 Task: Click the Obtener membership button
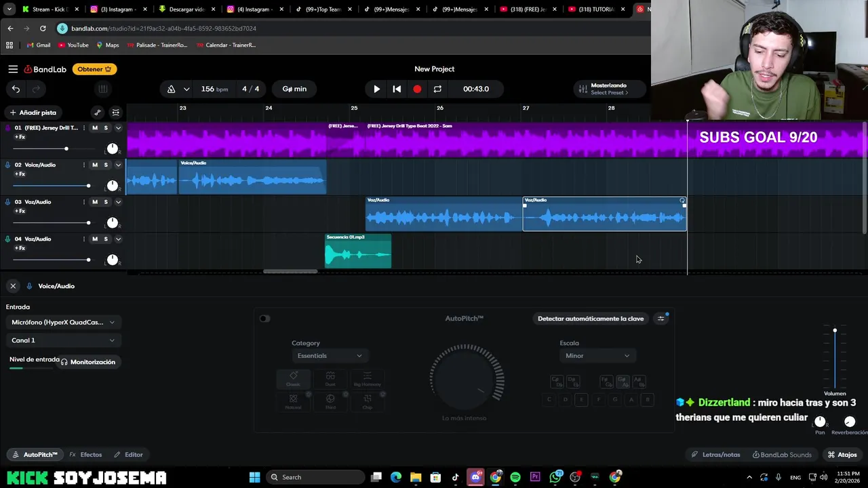point(94,69)
